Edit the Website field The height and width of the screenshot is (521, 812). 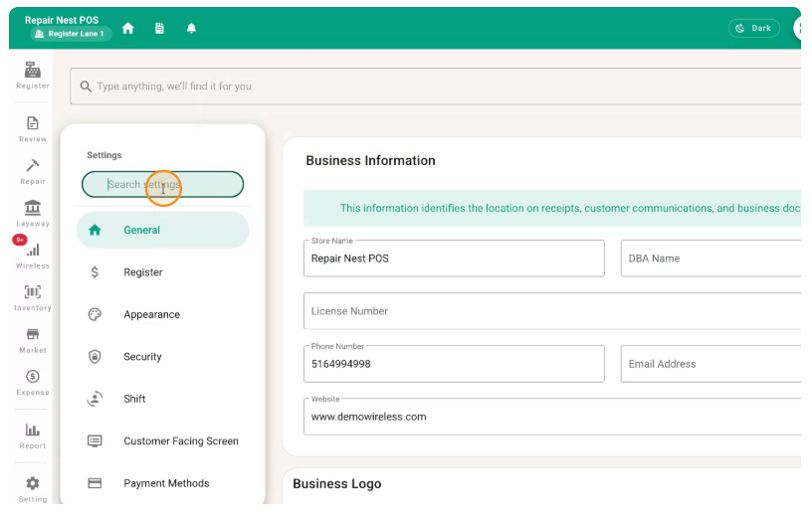tap(552, 417)
